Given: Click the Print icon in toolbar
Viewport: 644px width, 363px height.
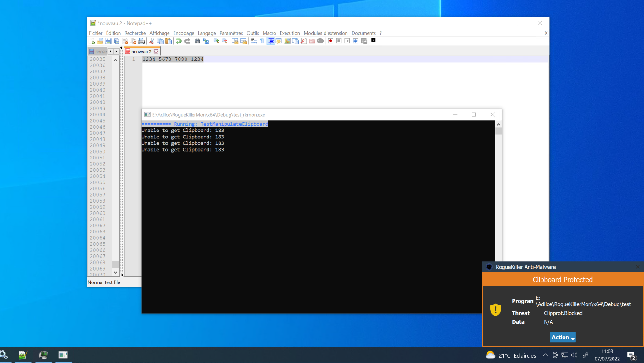Looking at the screenshot, I should coord(142,41).
